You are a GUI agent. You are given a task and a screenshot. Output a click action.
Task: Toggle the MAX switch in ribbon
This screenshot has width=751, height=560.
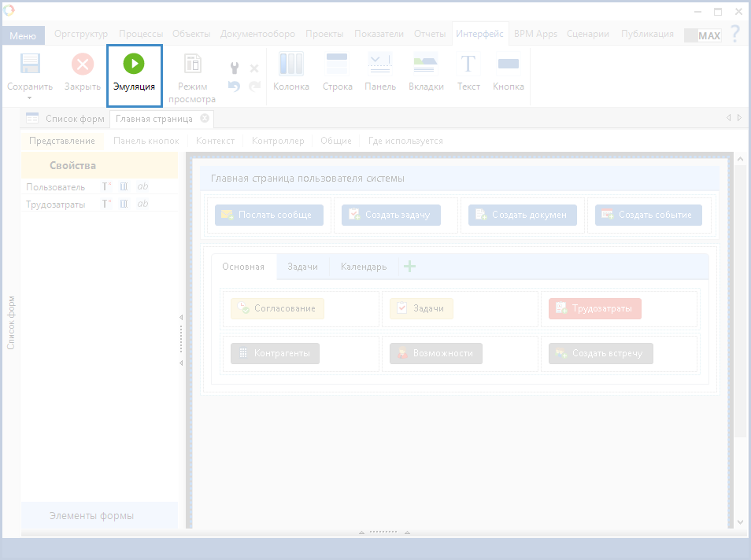coord(702,35)
